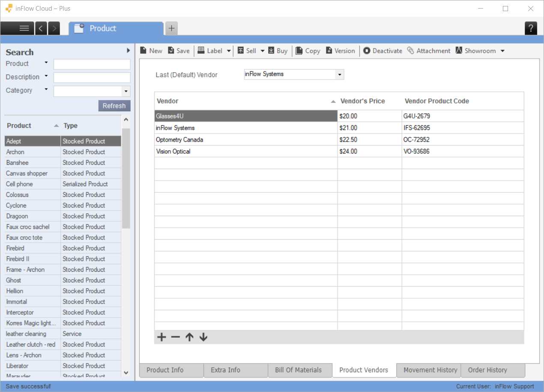Screen dimensions: 544x392
Task: Sort product list by Product header
Action: (33, 126)
